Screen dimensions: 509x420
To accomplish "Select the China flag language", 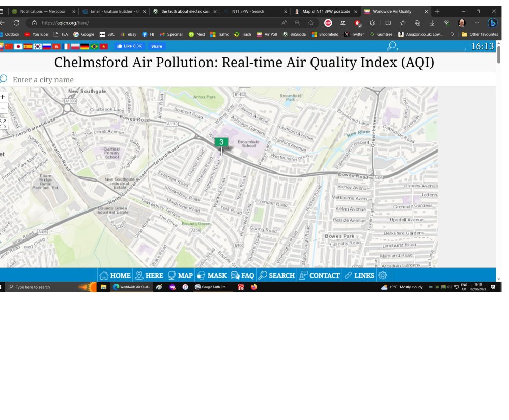I will click(x=9, y=46).
